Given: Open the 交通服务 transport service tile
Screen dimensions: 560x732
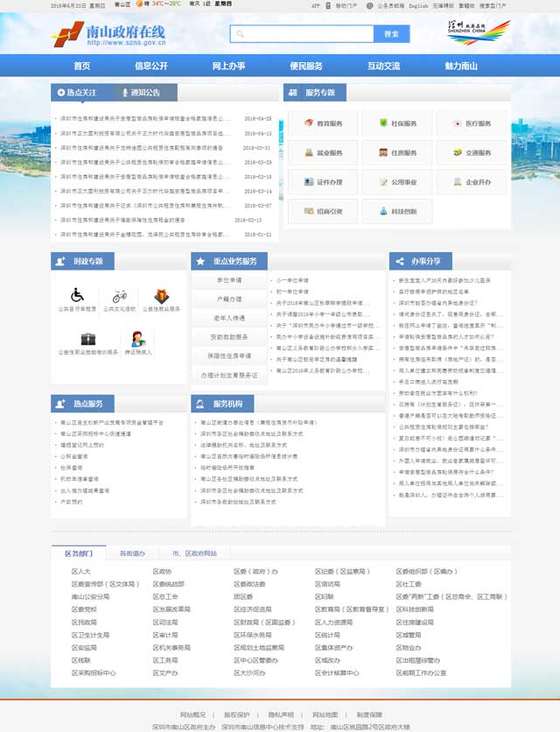Looking at the screenshot, I should pyautogui.click(x=472, y=152).
